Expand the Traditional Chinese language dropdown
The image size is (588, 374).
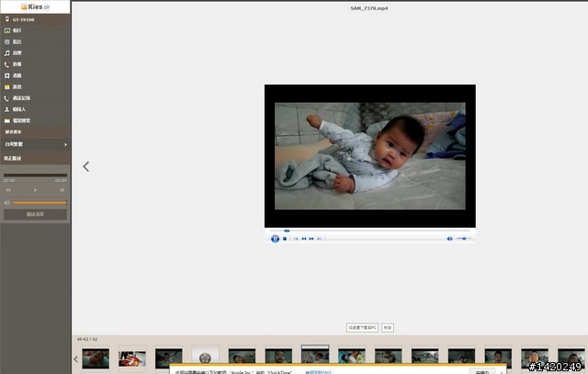pos(35,144)
